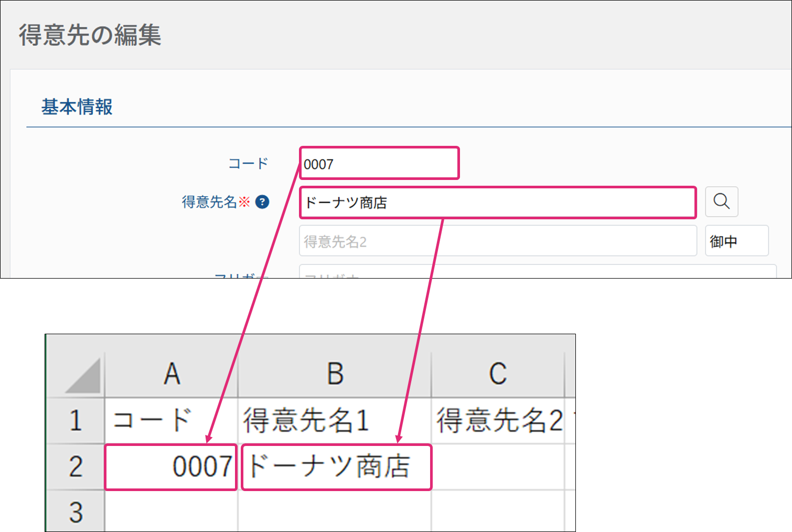Select column B header in the spreadsheet
Image resolution: width=792 pixels, height=532 pixels.
click(335, 375)
